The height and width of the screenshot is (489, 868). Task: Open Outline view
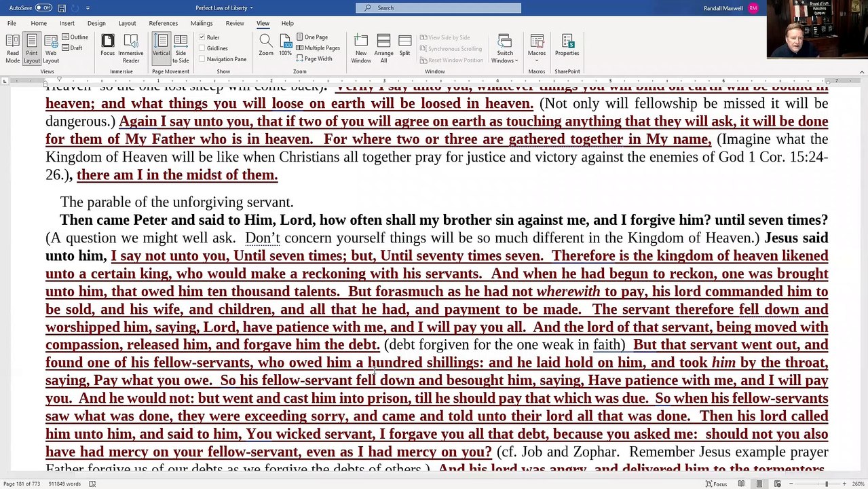pyautogui.click(x=75, y=37)
